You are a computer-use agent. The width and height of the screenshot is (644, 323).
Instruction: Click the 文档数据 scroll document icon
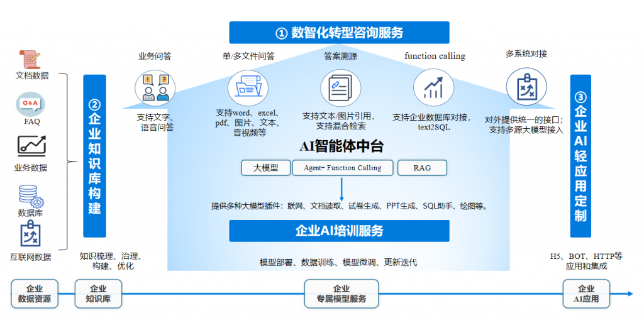tap(30, 60)
